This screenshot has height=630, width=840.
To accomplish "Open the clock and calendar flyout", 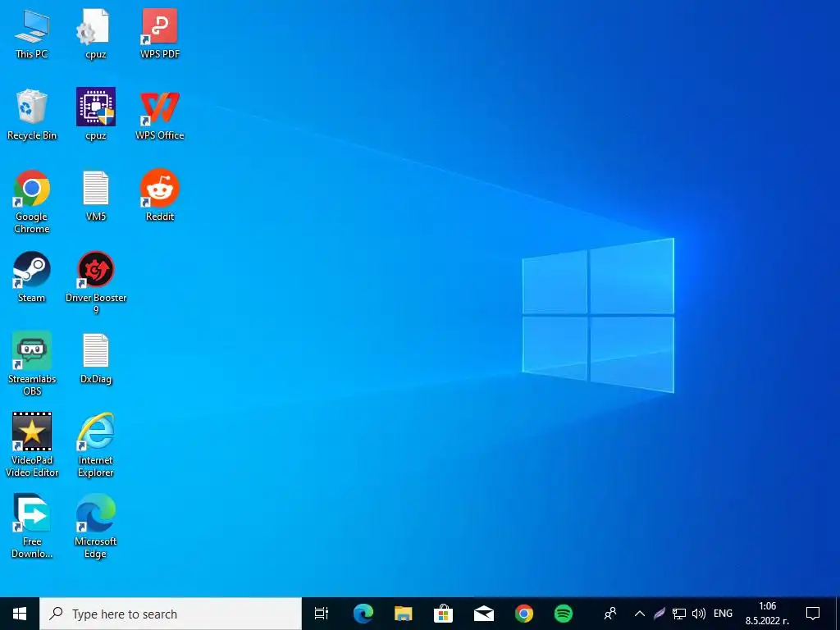I will (767, 614).
